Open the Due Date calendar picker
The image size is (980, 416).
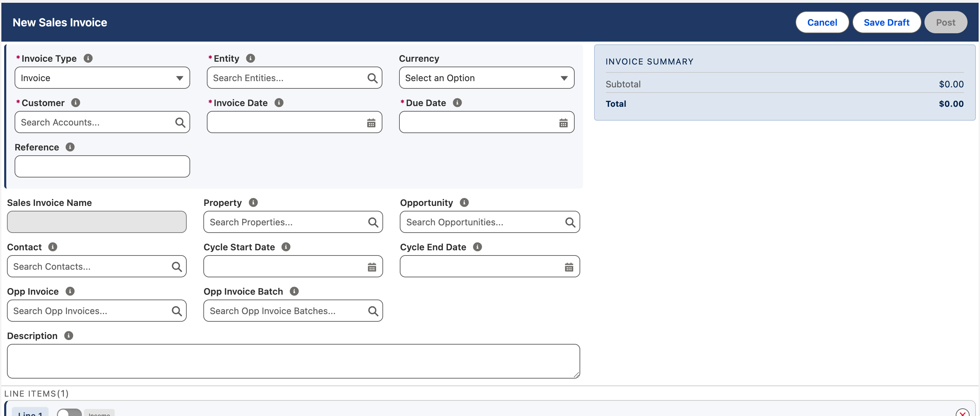coord(564,123)
